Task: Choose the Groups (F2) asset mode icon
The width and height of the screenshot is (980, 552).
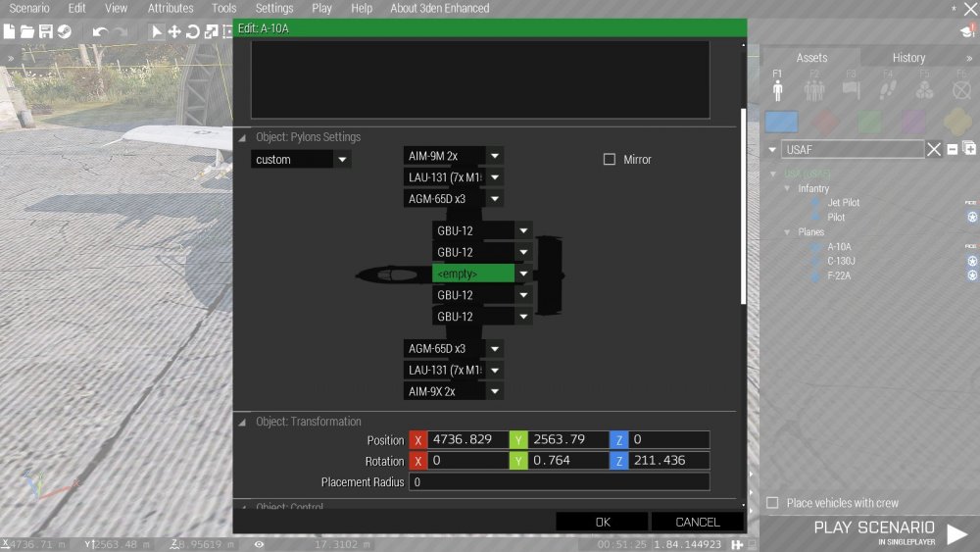Action: (x=814, y=89)
